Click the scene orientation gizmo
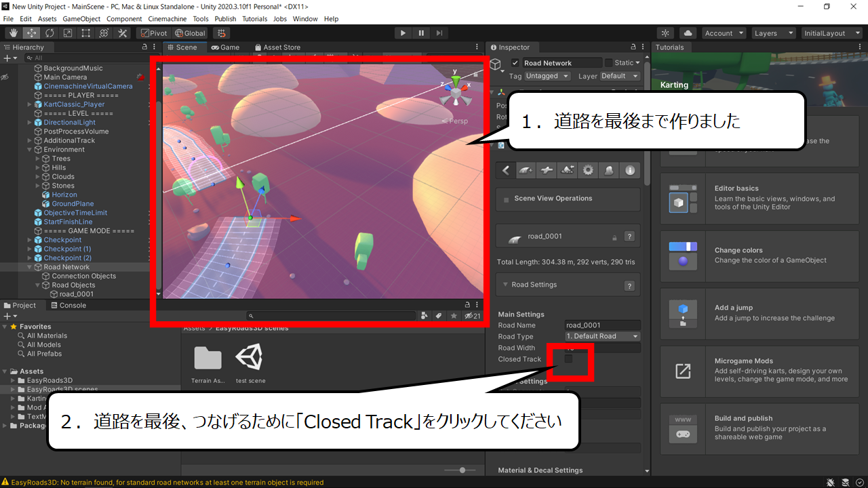This screenshot has height=488, width=868. (x=456, y=91)
